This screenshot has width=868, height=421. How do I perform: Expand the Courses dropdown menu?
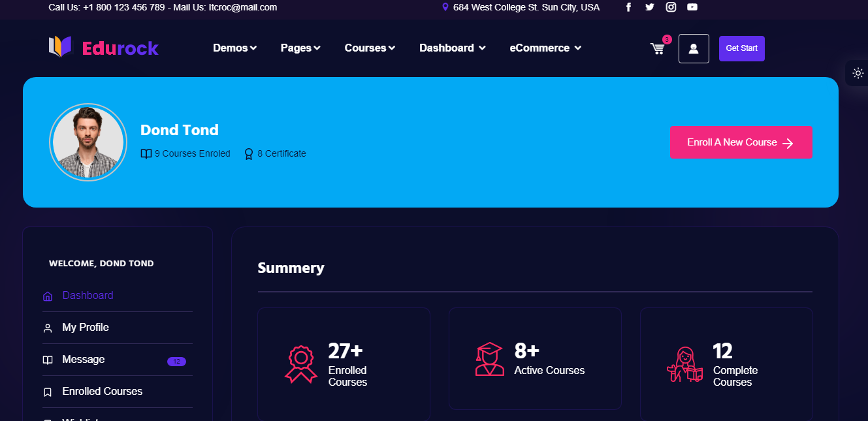click(x=370, y=48)
